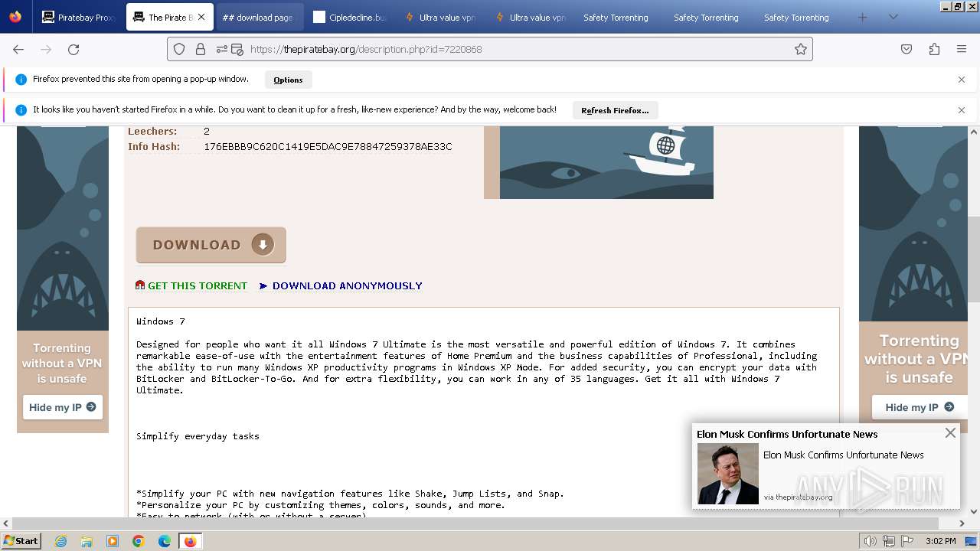Launch Google Chrome from taskbar

tap(139, 541)
